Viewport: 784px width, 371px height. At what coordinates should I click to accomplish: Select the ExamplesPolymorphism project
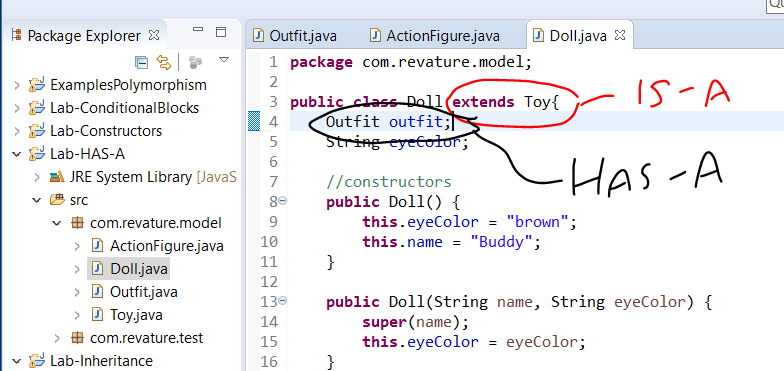click(128, 85)
